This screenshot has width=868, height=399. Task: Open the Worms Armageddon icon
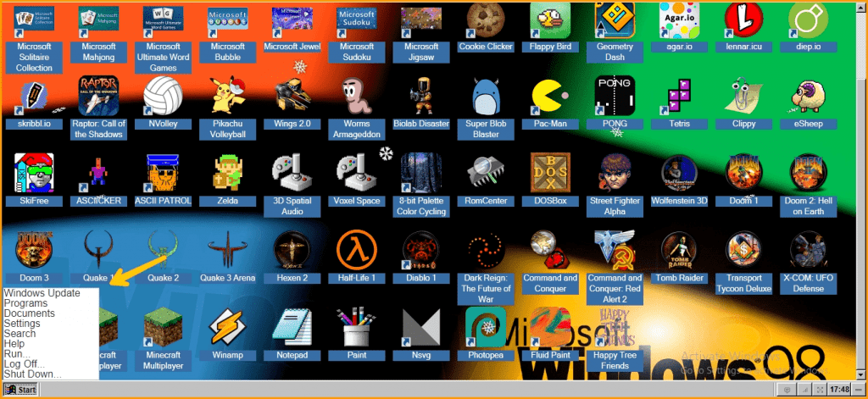[x=357, y=96]
